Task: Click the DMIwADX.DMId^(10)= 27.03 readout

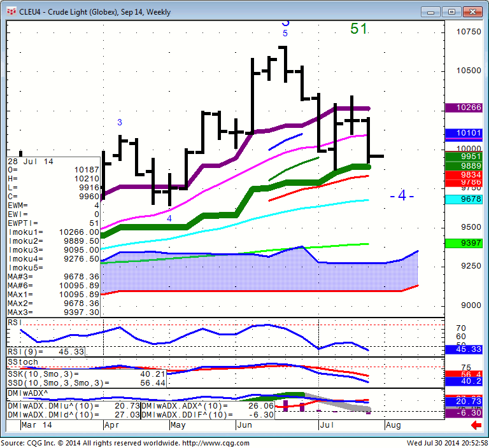Action: (x=74, y=415)
